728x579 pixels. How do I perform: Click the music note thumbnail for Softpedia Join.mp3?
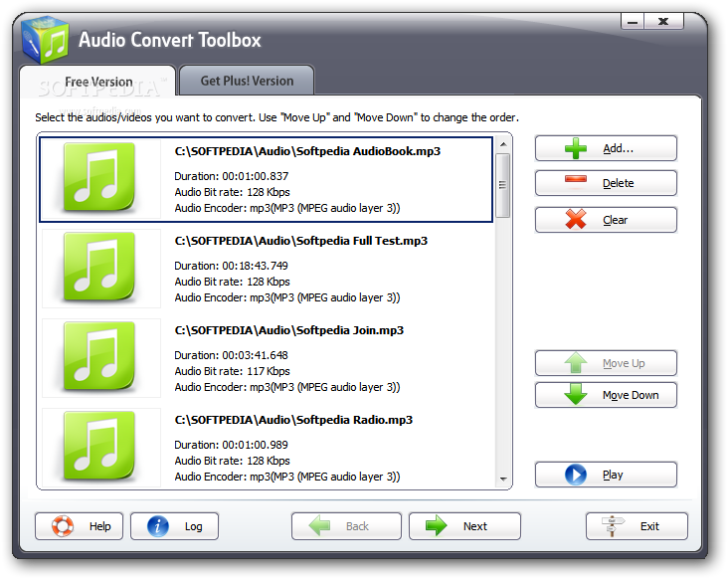[99, 356]
